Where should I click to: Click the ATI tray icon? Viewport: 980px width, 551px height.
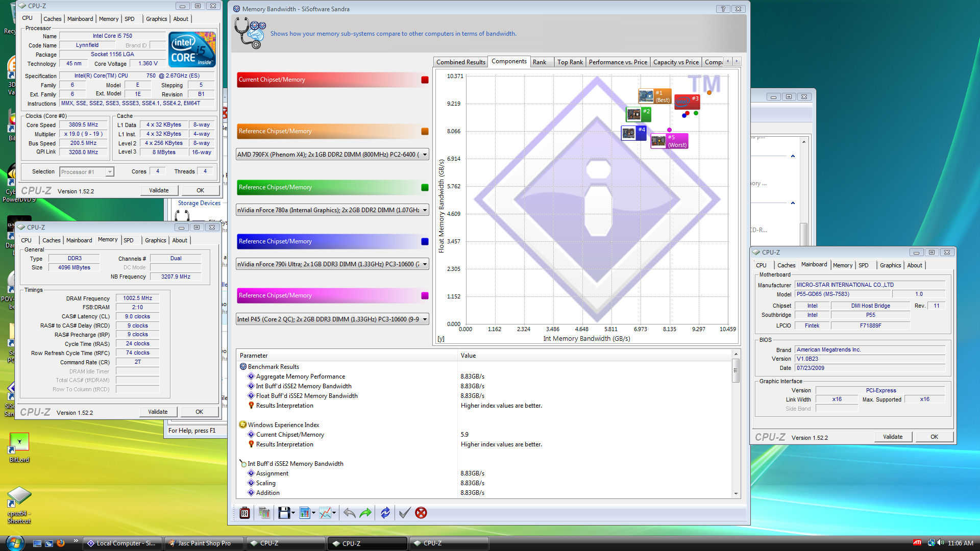click(917, 543)
